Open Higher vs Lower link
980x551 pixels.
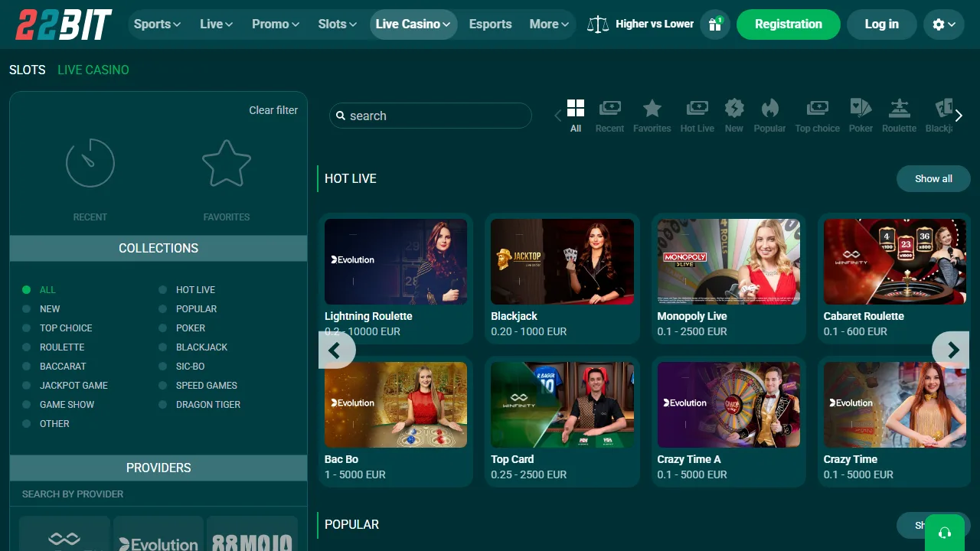pos(655,24)
